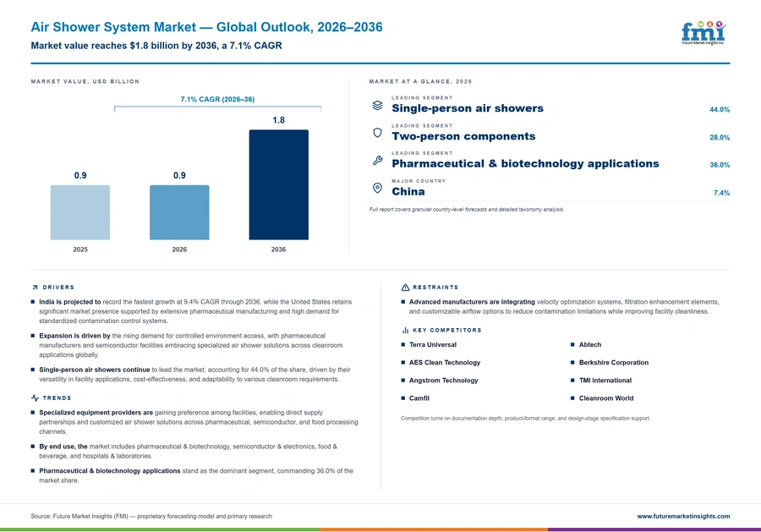The height and width of the screenshot is (532, 761).
Task: Click the shield icon beside Two-person components
Action: pyautogui.click(x=378, y=133)
